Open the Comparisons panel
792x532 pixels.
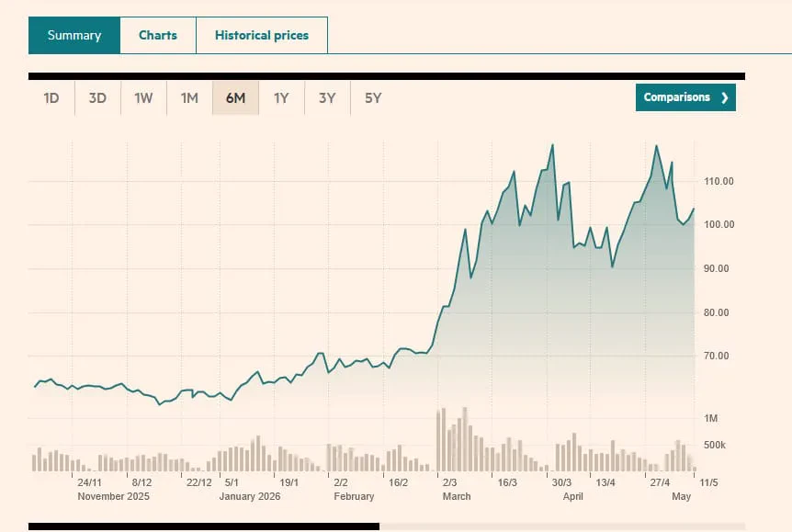685,97
